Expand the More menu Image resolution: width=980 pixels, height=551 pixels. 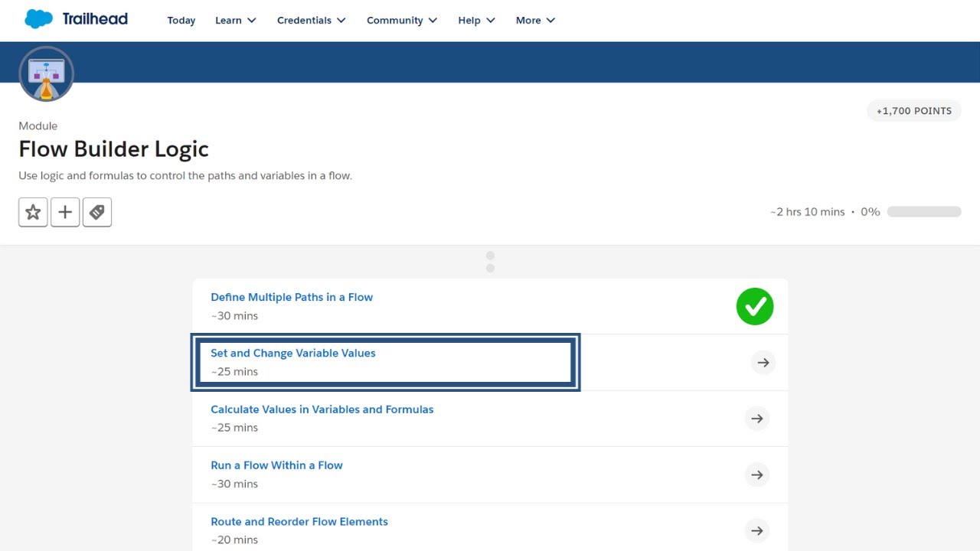[536, 21]
